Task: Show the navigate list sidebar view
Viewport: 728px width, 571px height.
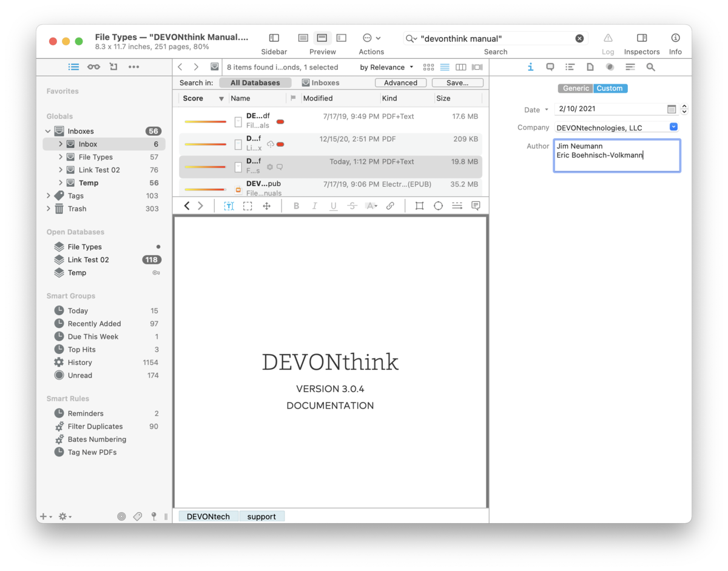Action: (x=73, y=67)
